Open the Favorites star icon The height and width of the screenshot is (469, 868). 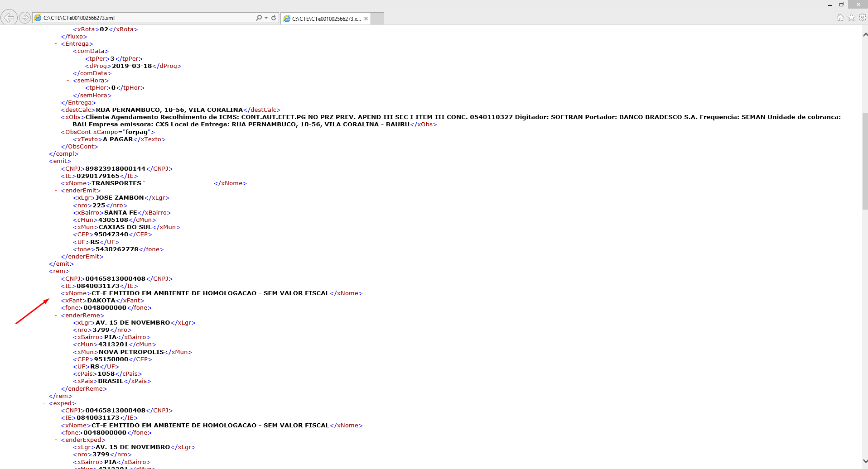pyautogui.click(x=852, y=18)
